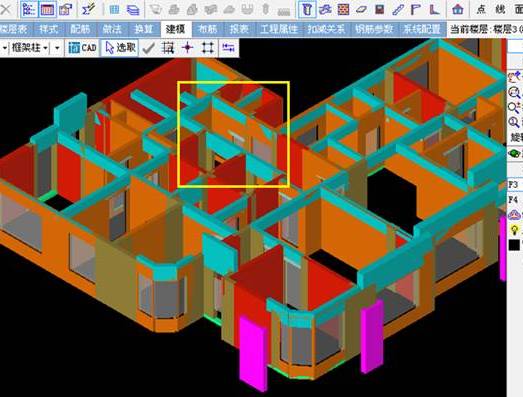523x397 pixels.
Task: Open the 工程属性 tab
Action: point(279,29)
